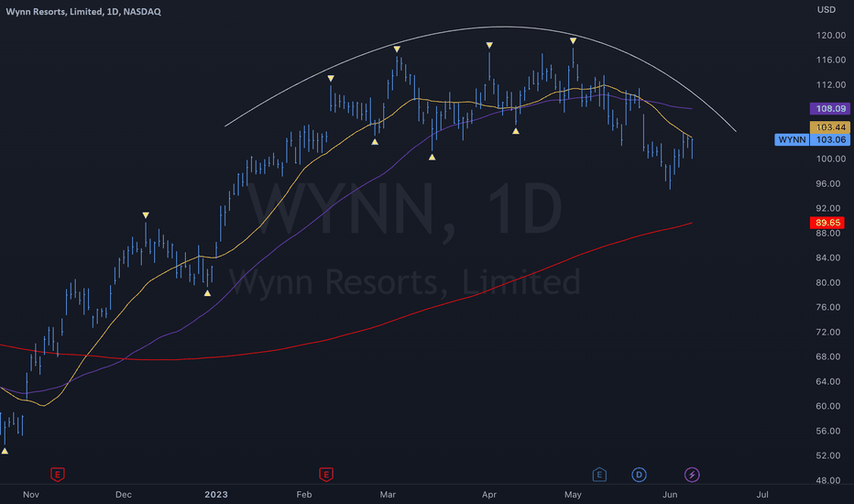Click the pivot low marker in mid-March

[432, 157]
